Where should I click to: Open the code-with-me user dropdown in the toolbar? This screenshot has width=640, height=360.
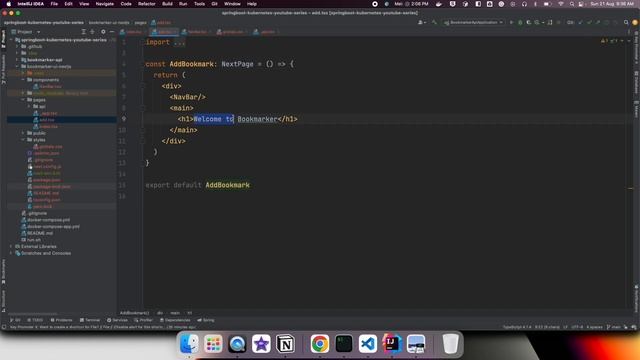pos(422,22)
